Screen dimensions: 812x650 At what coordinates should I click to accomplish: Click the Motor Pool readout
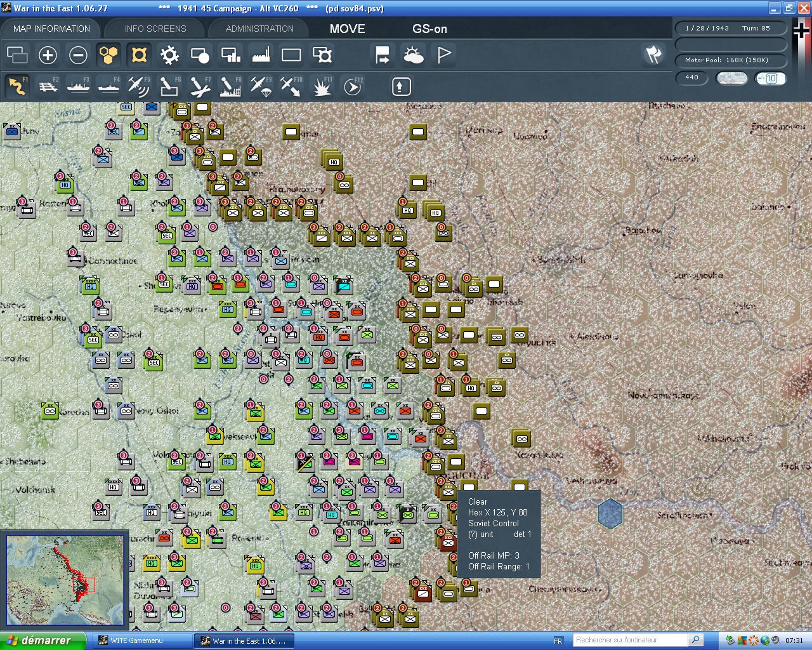coord(730,60)
